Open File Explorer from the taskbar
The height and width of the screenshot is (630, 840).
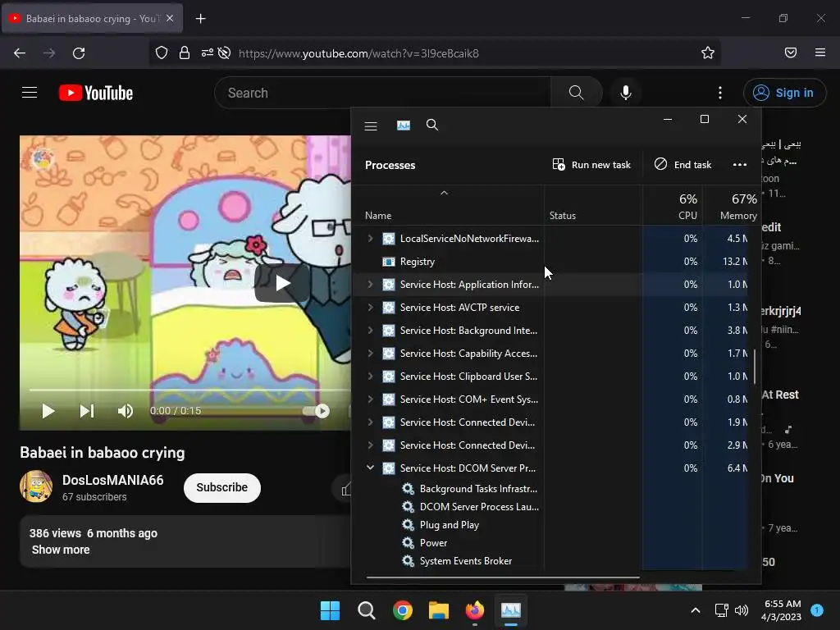[x=439, y=610]
